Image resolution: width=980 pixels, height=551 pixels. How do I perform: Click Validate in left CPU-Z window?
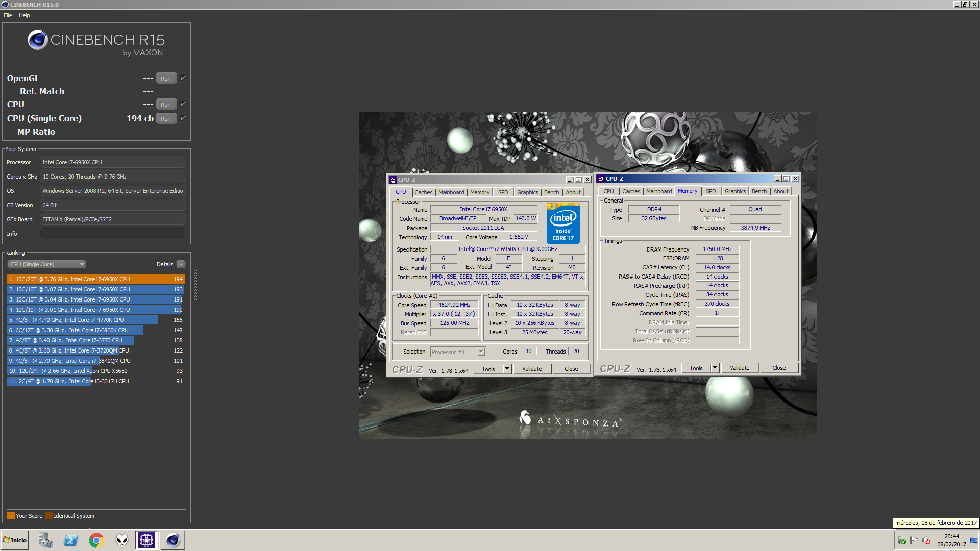pyautogui.click(x=532, y=369)
